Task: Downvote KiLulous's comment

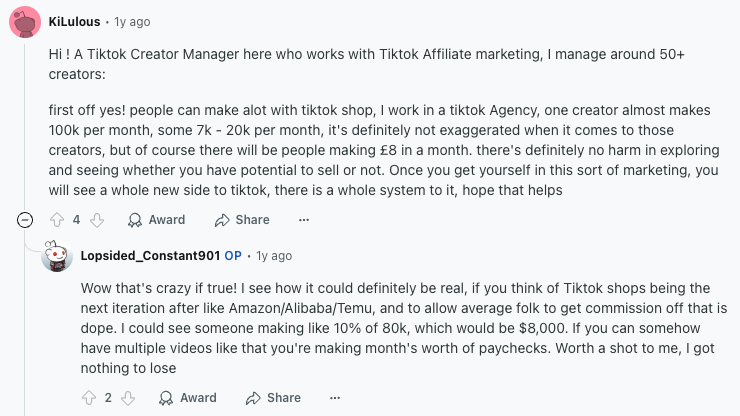Action: click(97, 219)
